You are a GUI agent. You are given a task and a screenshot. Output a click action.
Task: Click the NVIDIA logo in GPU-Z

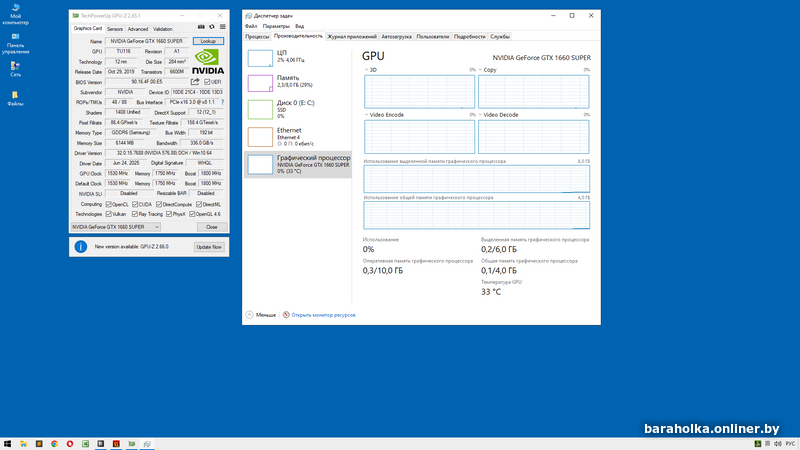208,61
